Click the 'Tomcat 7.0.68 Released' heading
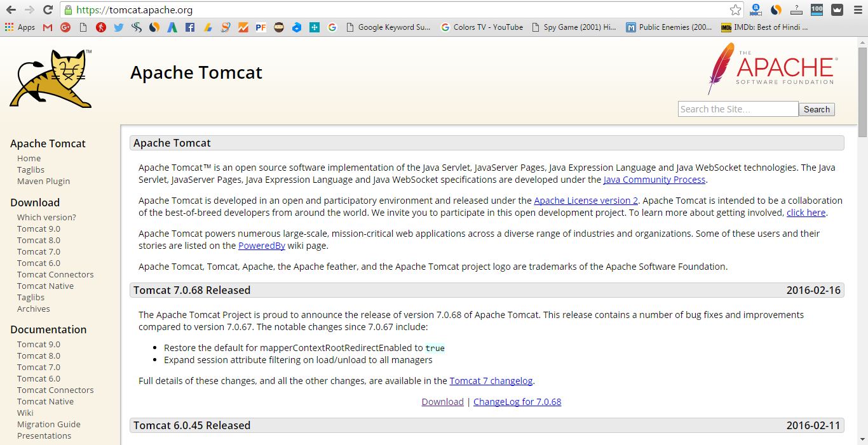868x445 pixels. 192,290
